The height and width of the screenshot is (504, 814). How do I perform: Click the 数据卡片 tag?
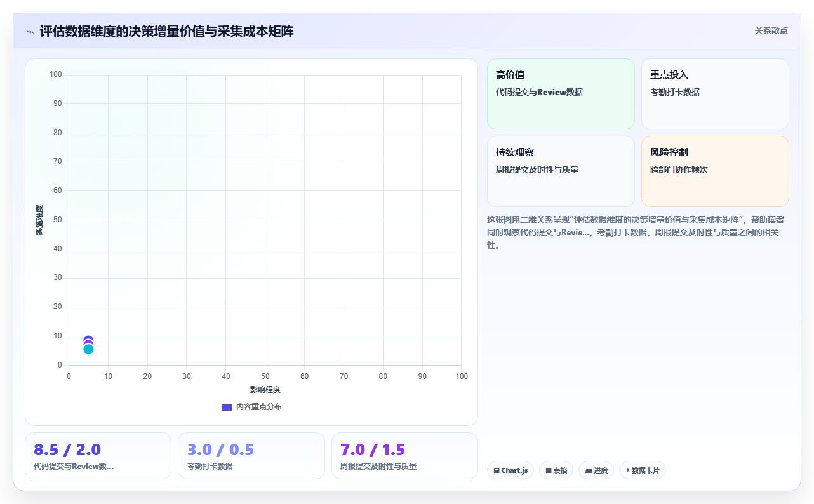(x=643, y=470)
